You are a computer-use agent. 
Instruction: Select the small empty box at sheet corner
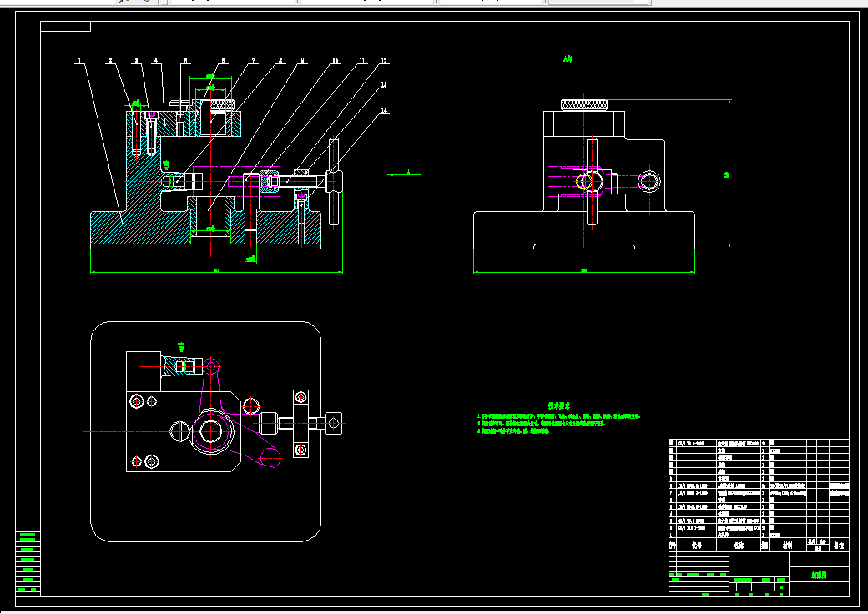(x=65, y=27)
